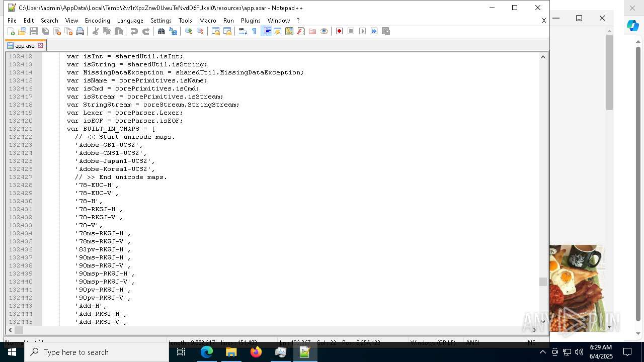Open Find dialog via binoculars icon
The image size is (644, 362).
(162, 31)
